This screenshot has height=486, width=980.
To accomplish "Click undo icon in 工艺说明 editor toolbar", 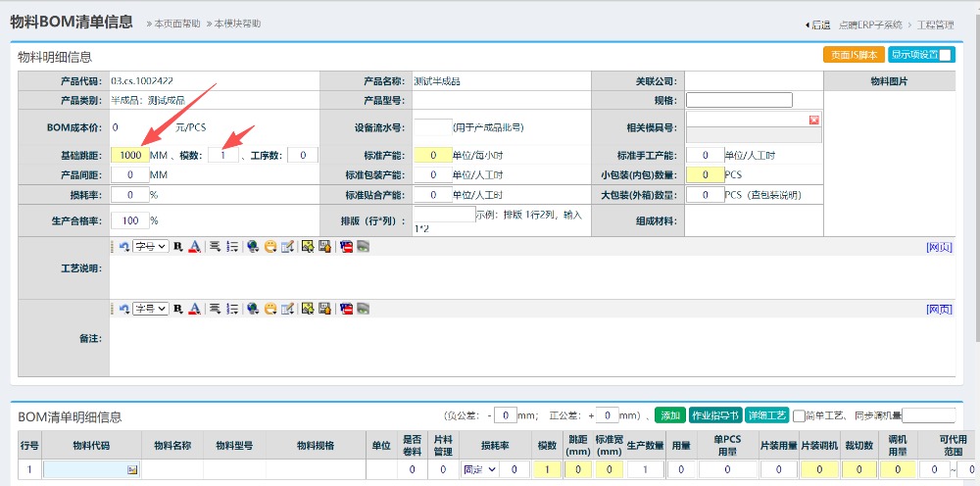I will 124,247.
